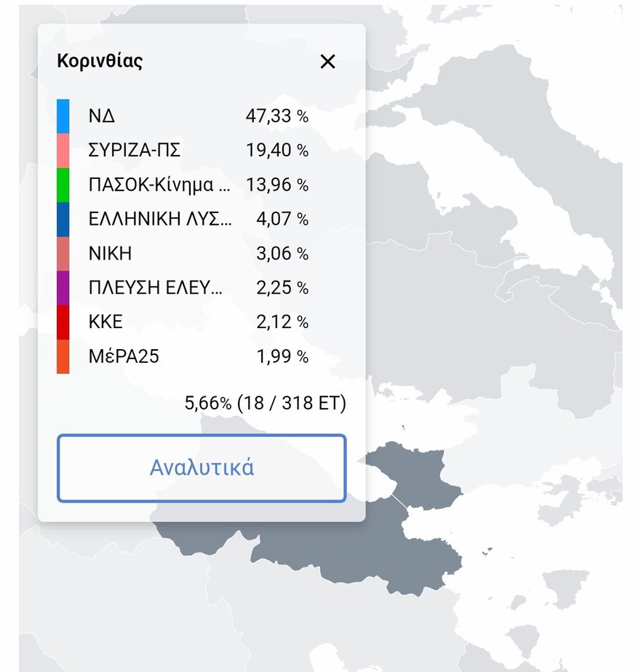
Task: Click the Κορινθίας popup title
Action: 100,61
